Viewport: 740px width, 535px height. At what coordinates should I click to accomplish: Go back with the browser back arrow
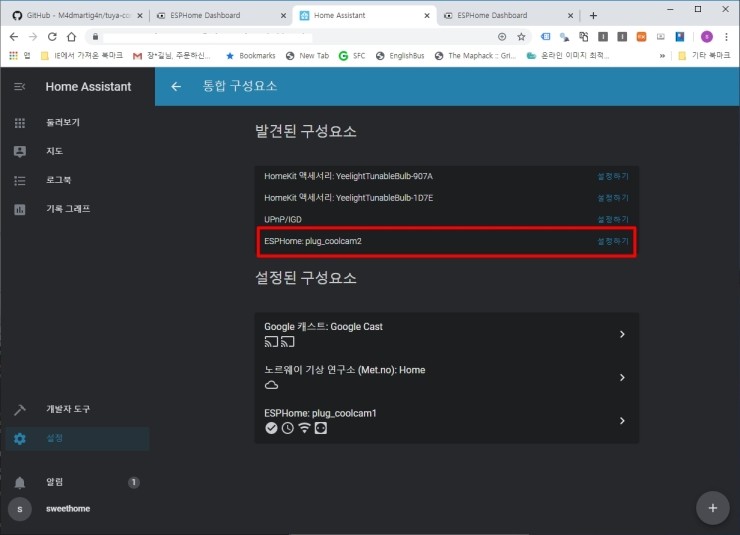pos(14,36)
